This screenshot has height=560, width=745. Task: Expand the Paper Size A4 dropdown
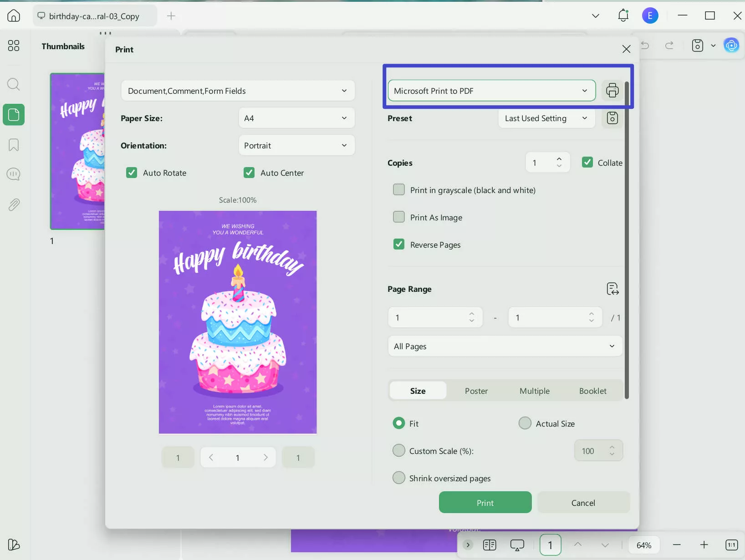(x=296, y=118)
